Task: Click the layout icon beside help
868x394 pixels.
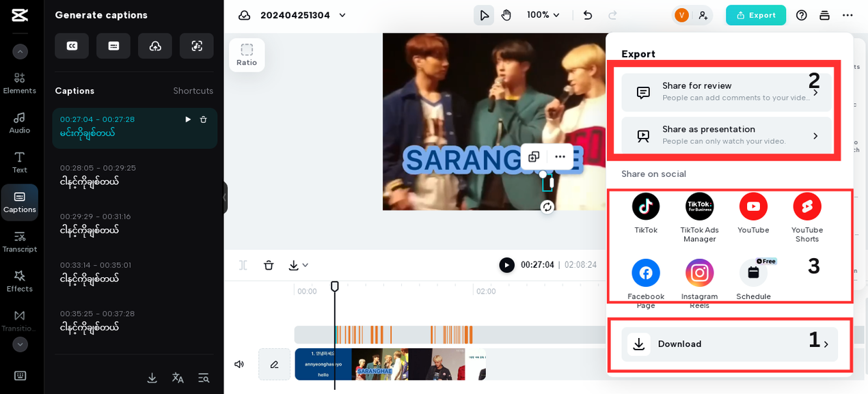Action: (x=824, y=15)
